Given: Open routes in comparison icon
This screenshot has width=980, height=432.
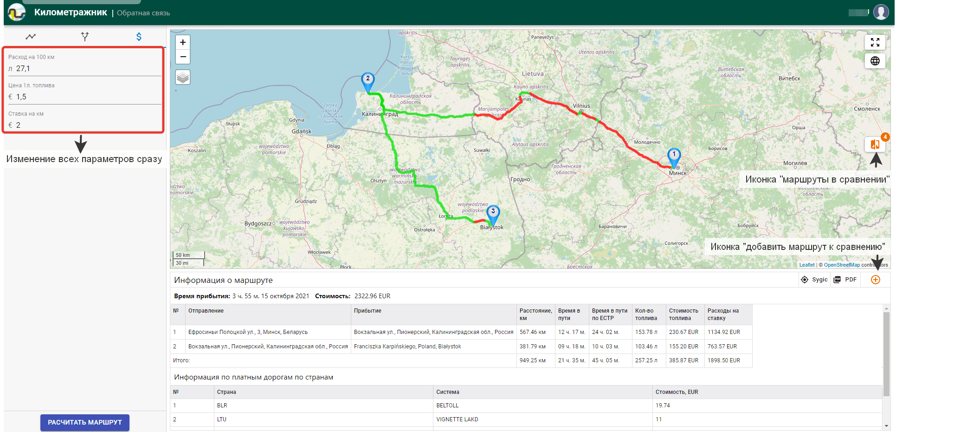Looking at the screenshot, I should point(875,144).
